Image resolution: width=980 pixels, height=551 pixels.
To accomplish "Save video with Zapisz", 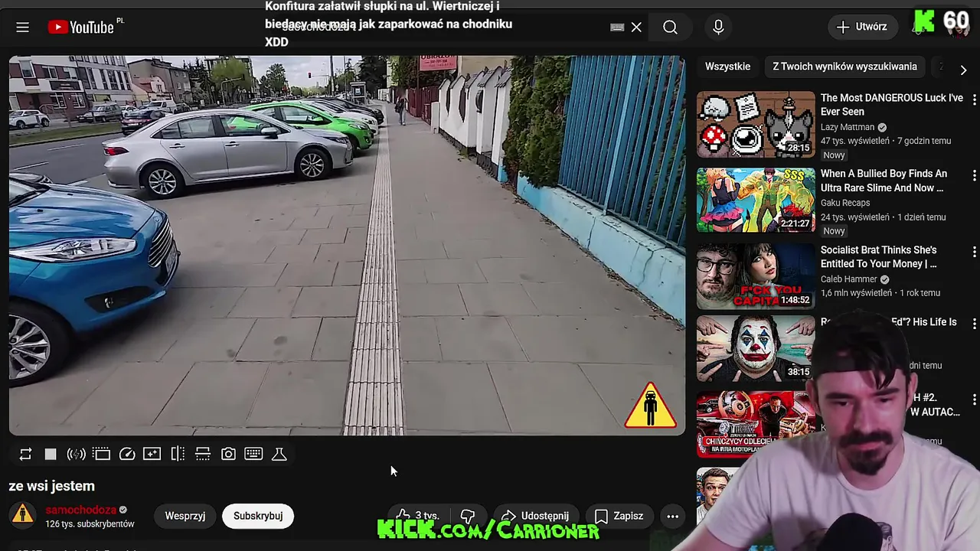I will [x=619, y=516].
